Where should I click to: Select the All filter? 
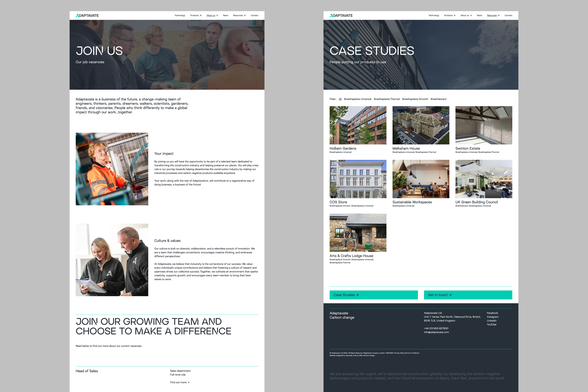pyautogui.click(x=340, y=99)
